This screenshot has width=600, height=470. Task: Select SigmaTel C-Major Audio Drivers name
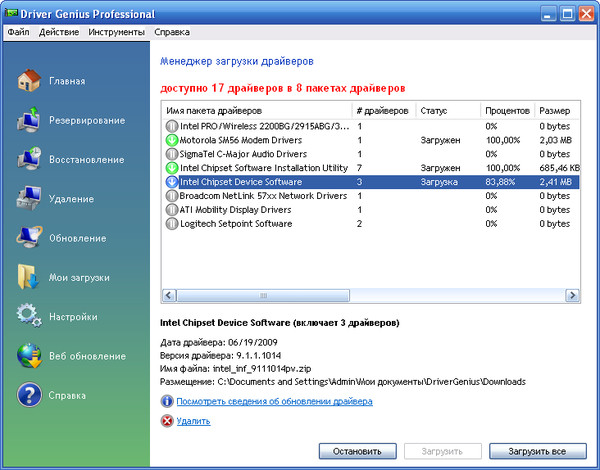243,154
